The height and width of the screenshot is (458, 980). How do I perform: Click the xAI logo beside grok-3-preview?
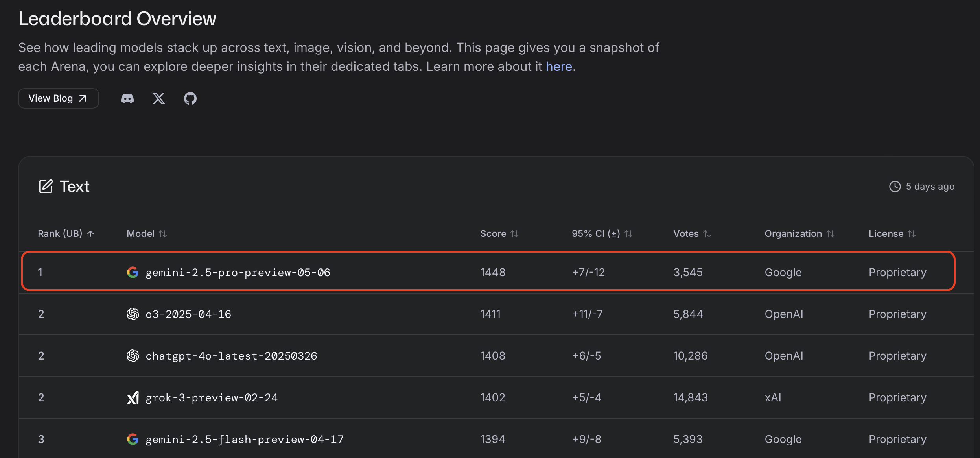133,397
